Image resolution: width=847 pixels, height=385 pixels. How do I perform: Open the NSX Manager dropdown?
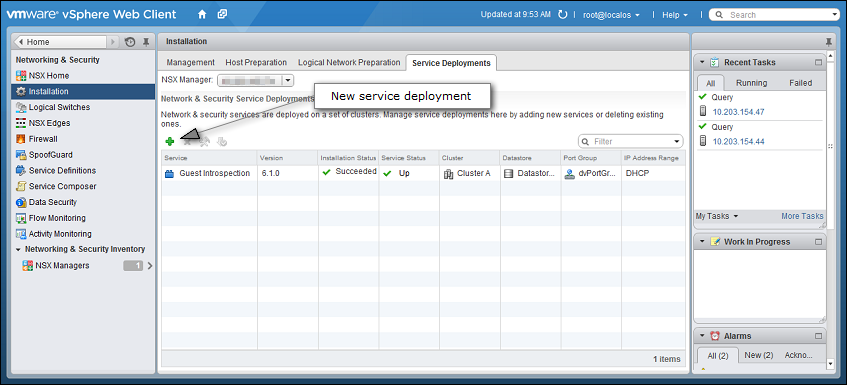tap(288, 81)
